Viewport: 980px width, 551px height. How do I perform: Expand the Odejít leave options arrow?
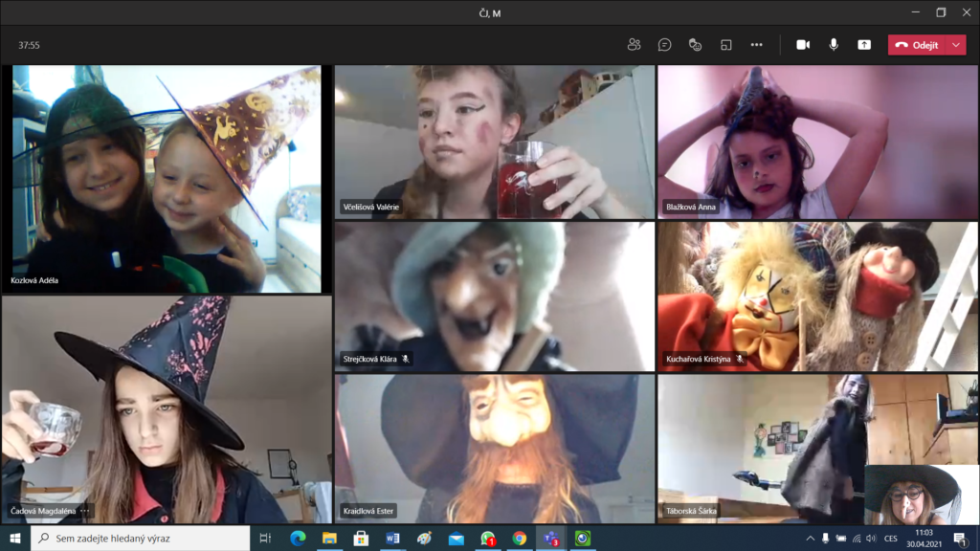[956, 45]
